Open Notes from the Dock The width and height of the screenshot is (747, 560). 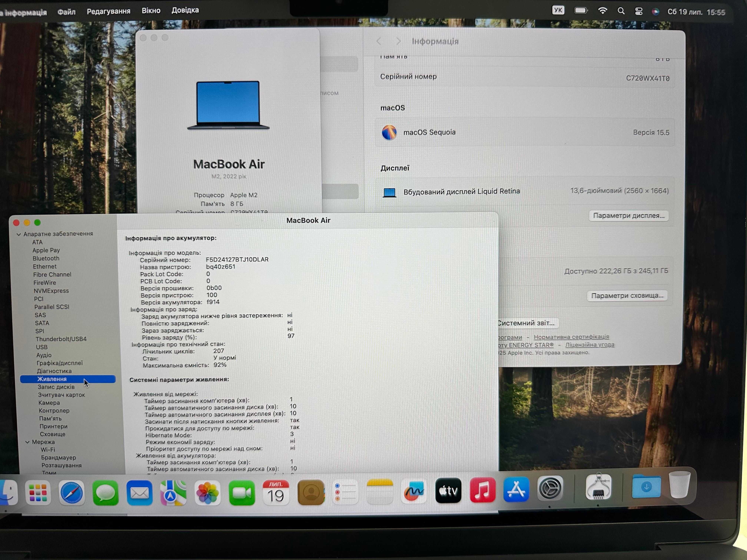[x=380, y=491]
